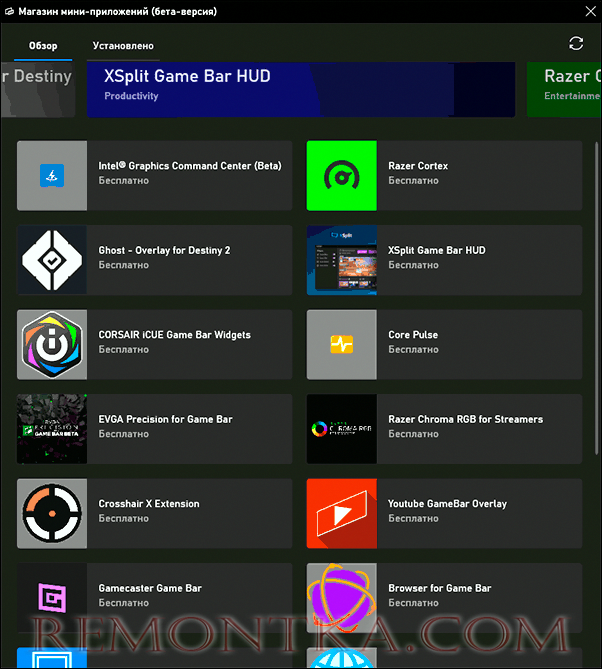Click the red Youtube GameBar Overlay icon
The height and width of the screenshot is (669, 602).
click(341, 514)
